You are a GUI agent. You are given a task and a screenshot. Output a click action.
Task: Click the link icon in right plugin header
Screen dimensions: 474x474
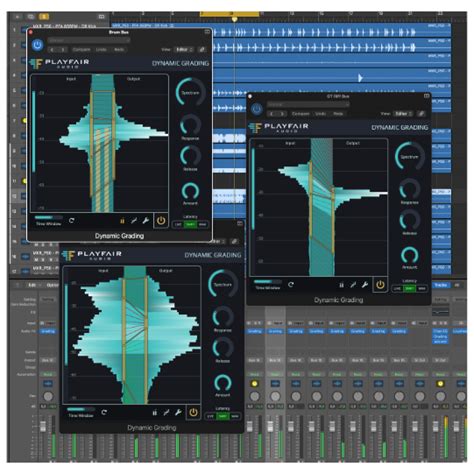click(421, 114)
